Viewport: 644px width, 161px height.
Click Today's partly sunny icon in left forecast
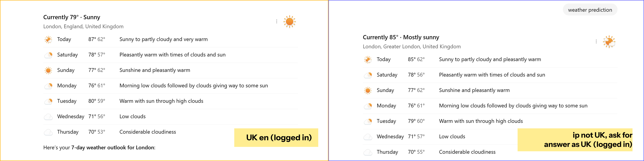click(48, 39)
